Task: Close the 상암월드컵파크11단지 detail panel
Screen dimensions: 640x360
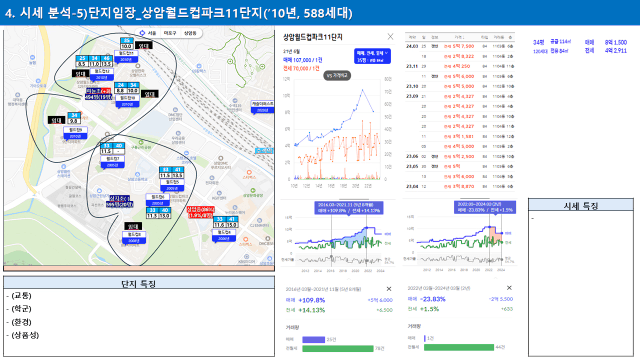Action: click(x=390, y=37)
